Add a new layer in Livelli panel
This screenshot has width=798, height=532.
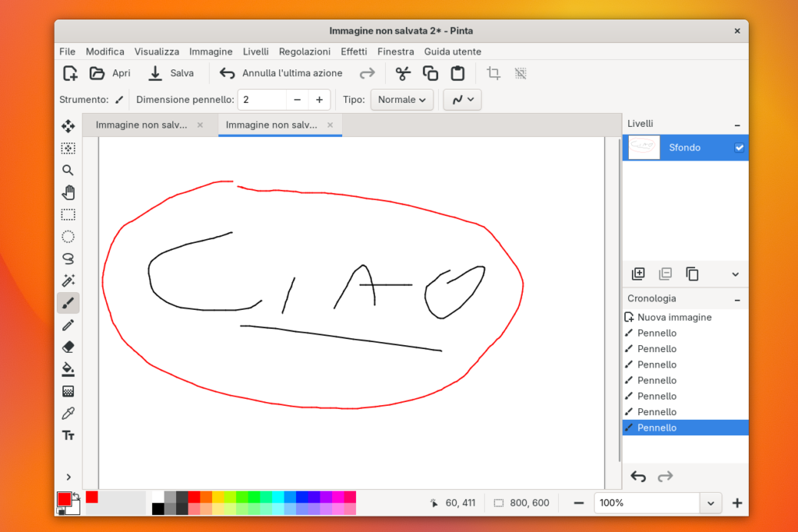point(638,273)
